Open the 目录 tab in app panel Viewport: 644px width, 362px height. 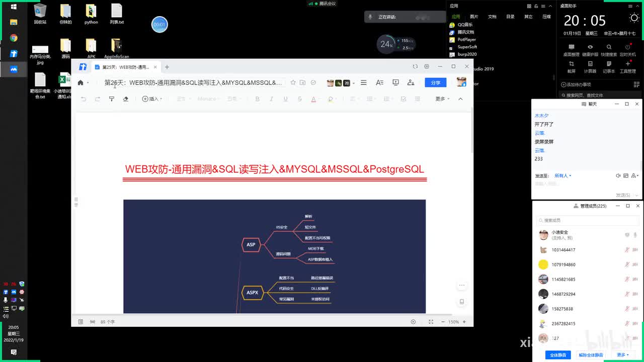point(510,17)
